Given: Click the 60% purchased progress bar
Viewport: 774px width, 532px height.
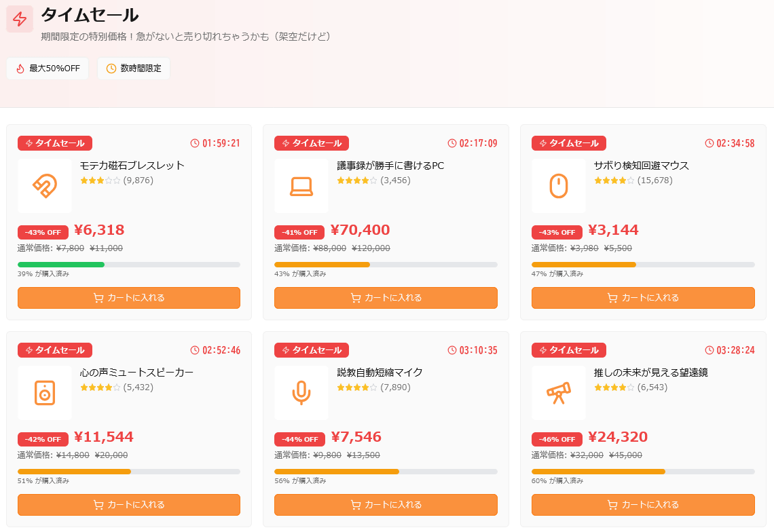Looking at the screenshot, I should coord(643,472).
